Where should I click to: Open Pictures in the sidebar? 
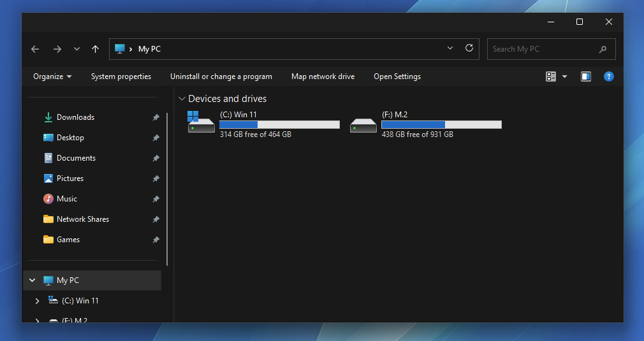click(70, 178)
